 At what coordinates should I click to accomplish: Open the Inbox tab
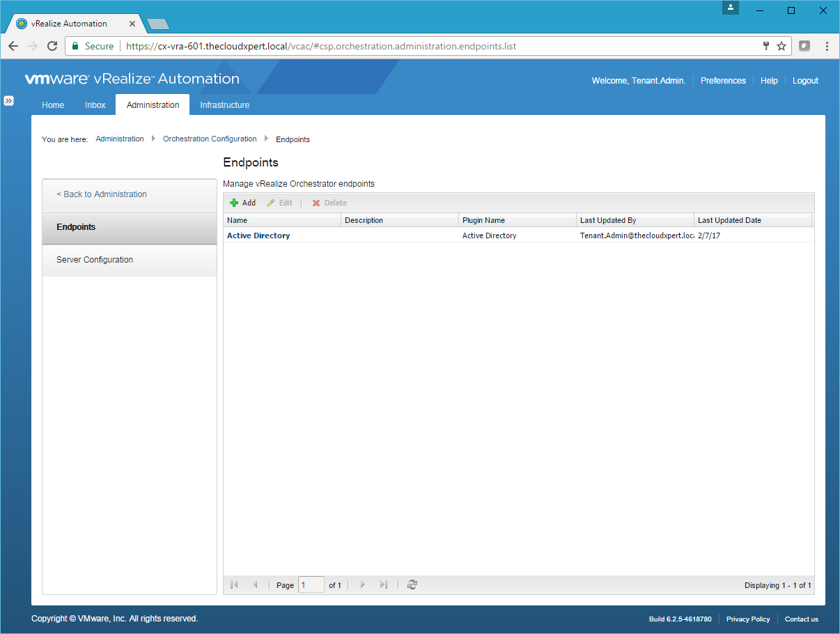point(95,105)
